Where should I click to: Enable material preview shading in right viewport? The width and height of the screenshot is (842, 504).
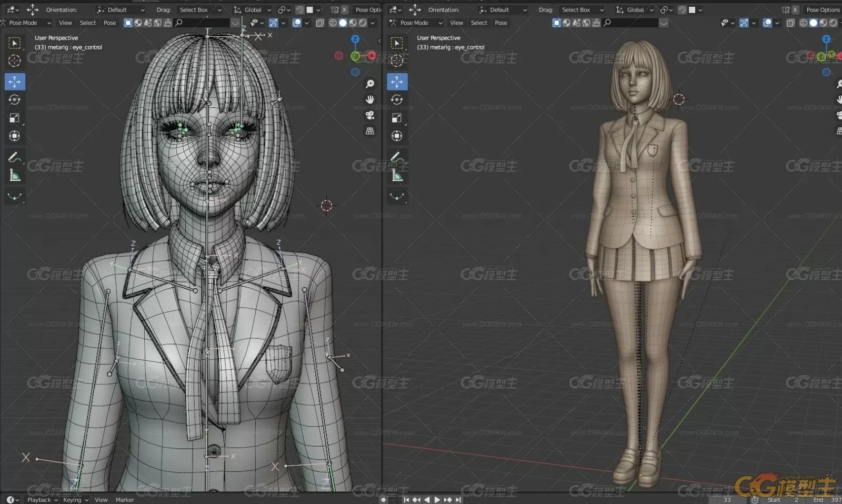pyautogui.click(x=824, y=23)
